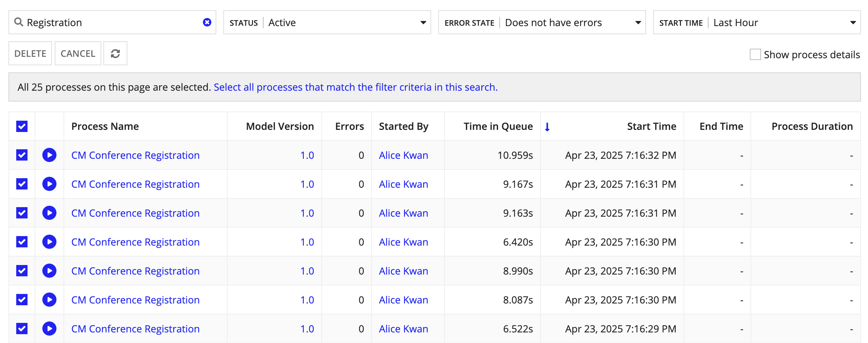Sort by Model Version column header
This screenshot has height=343, width=868.
[x=280, y=126]
